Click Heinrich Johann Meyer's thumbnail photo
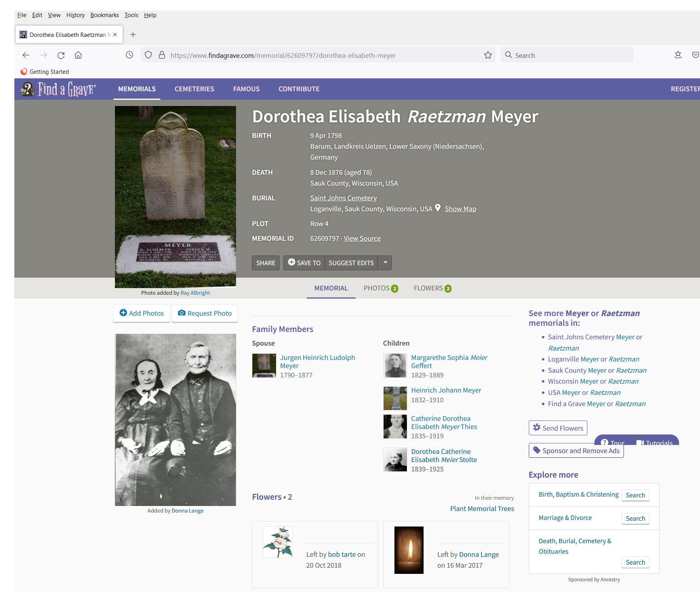The width and height of the screenshot is (700, 603). (x=395, y=398)
